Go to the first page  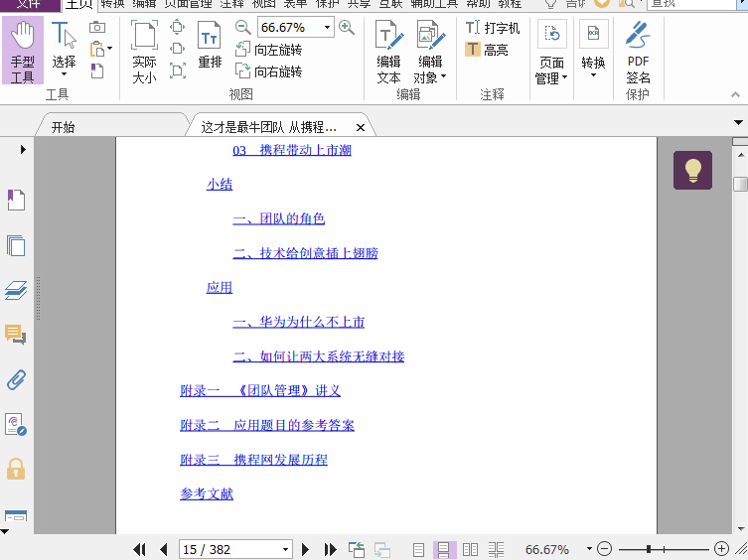(139, 549)
